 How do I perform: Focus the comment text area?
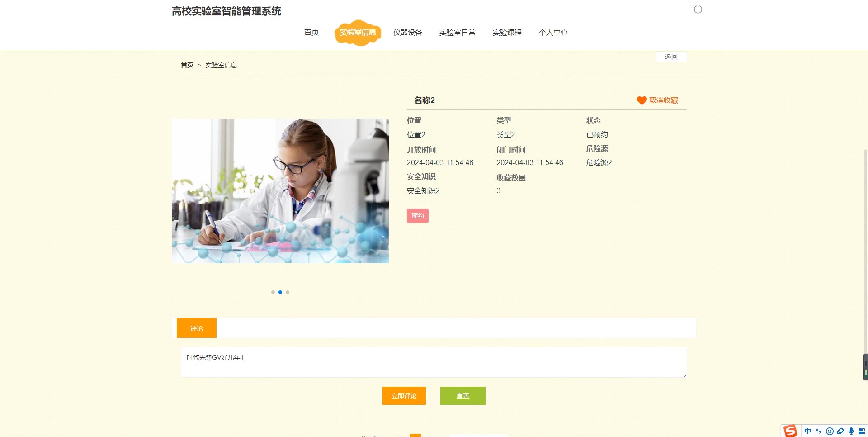[x=434, y=362]
